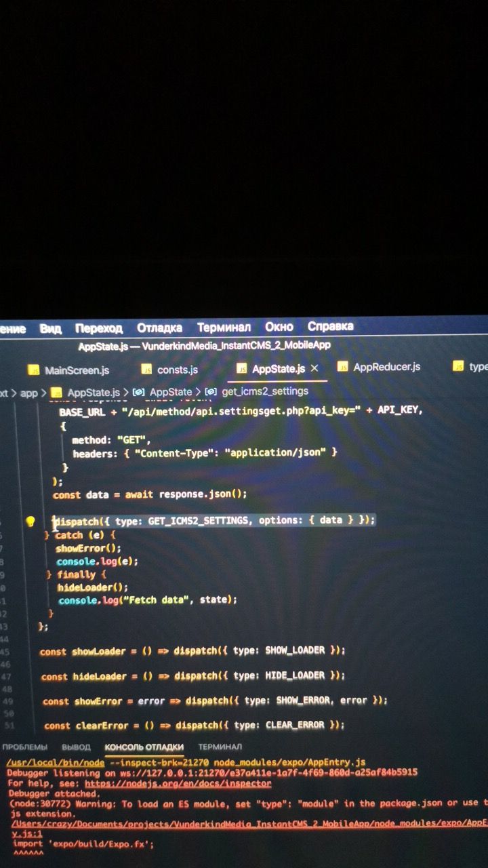Click the headers Content-Type line
The image size is (488, 868).
point(205,453)
